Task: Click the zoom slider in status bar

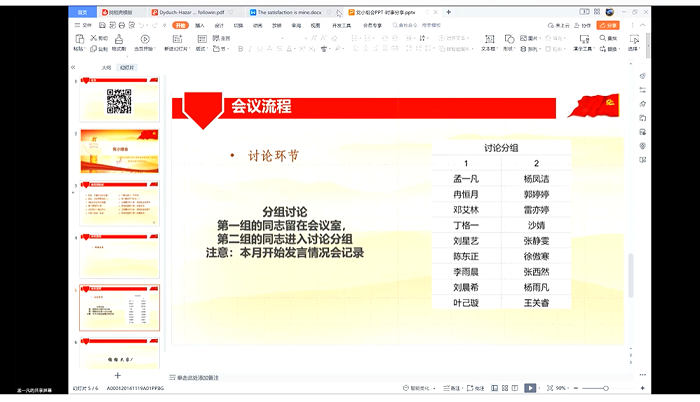Action: (606, 387)
